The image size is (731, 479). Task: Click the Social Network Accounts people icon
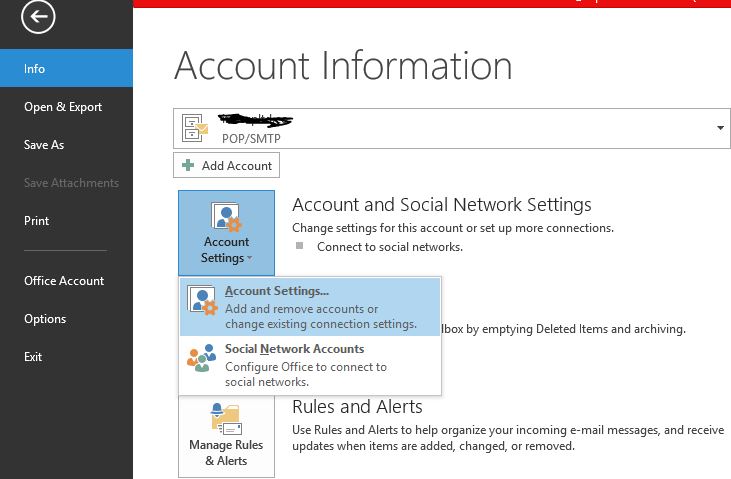tap(202, 359)
